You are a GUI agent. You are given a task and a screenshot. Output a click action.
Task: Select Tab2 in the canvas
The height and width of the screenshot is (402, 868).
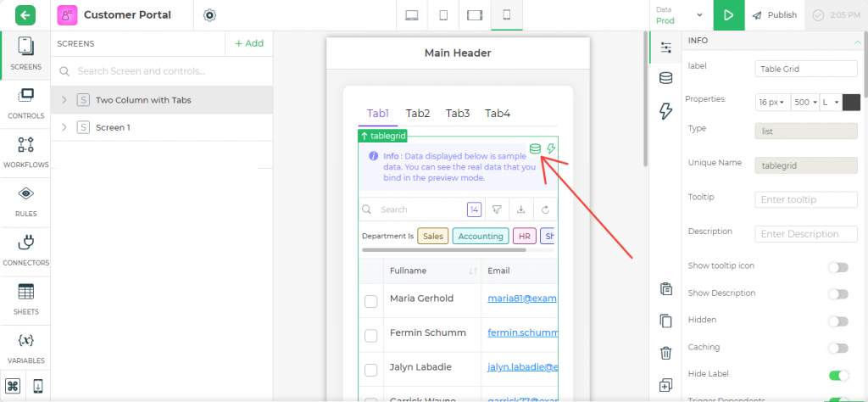click(x=418, y=114)
